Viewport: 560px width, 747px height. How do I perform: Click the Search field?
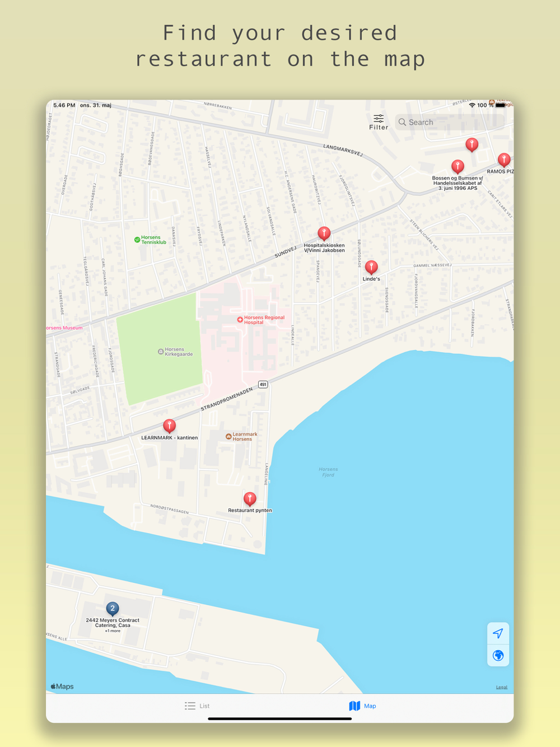tap(451, 122)
